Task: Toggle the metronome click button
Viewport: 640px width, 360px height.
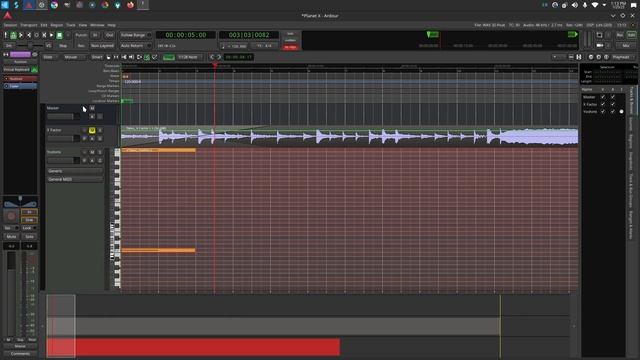Action: pyautogui.click(x=13, y=35)
